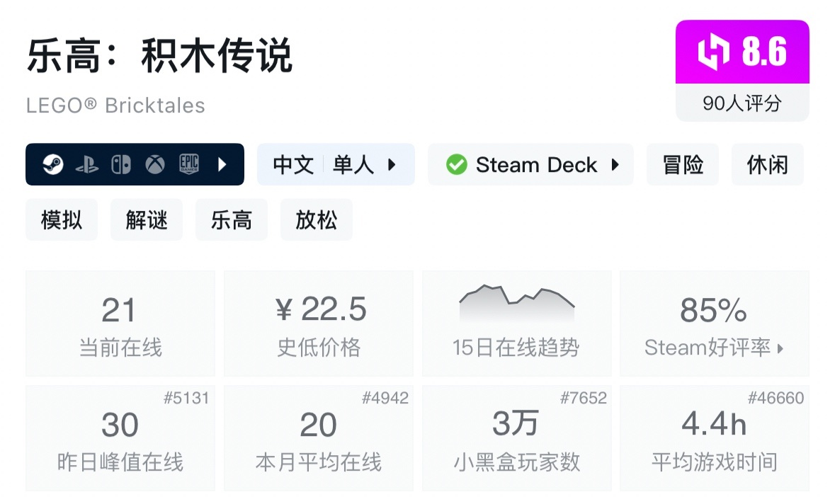The width and height of the screenshot is (835, 504).
Task: Open the 90人评分 rating count
Action: tap(742, 103)
